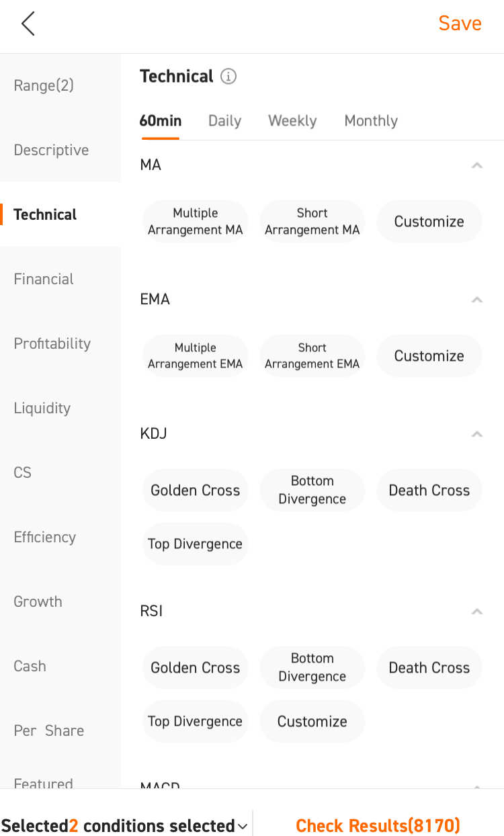The image size is (504, 836).
Task: Save the screener settings
Action: pyautogui.click(x=460, y=24)
